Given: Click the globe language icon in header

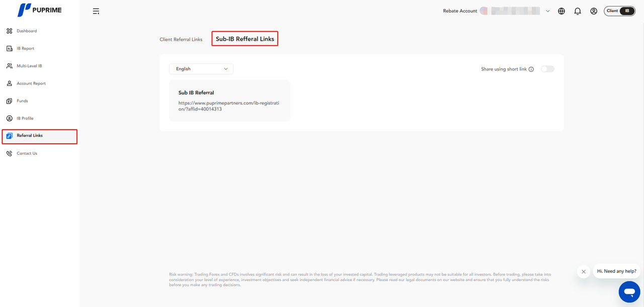Looking at the screenshot, I should [x=561, y=11].
